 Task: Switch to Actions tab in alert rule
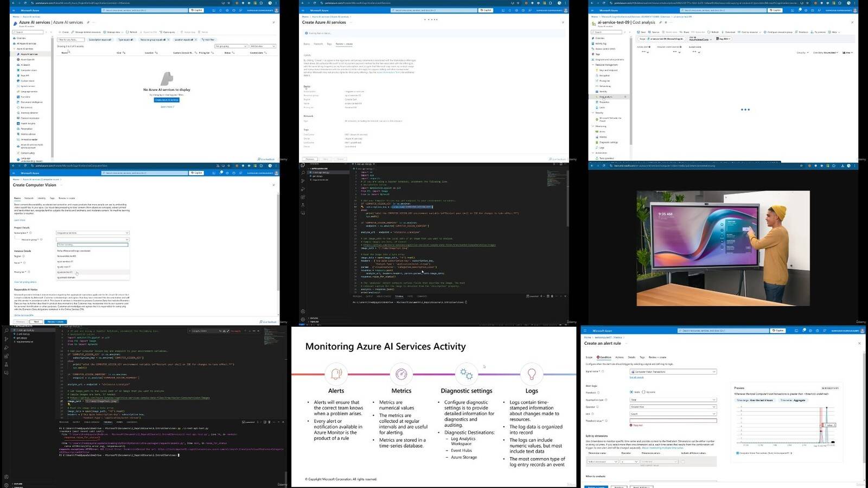click(x=619, y=357)
